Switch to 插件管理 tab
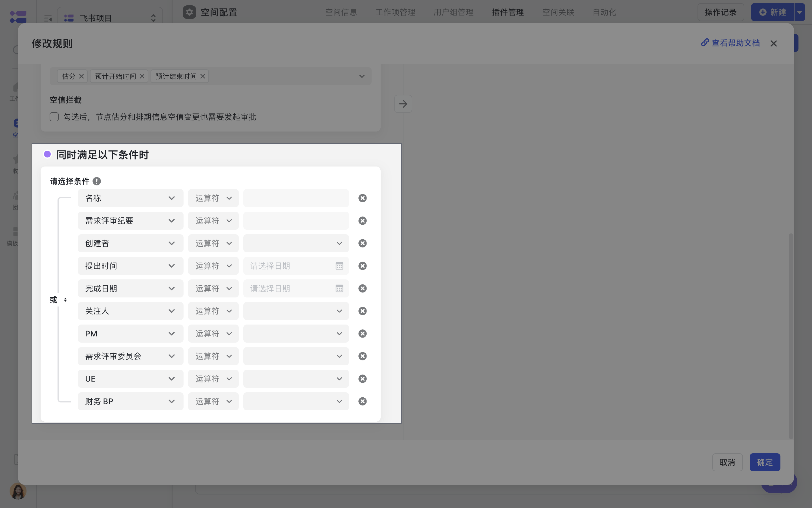Image resolution: width=812 pixels, height=508 pixels. [508, 12]
